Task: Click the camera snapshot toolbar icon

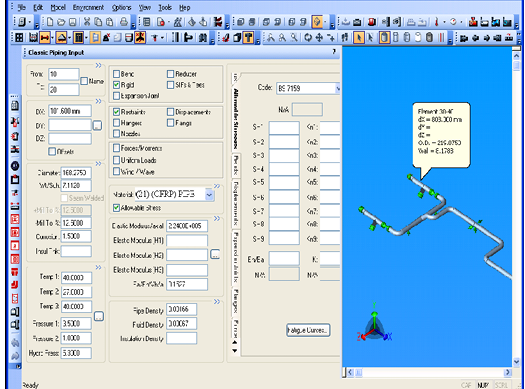Action: point(357,22)
